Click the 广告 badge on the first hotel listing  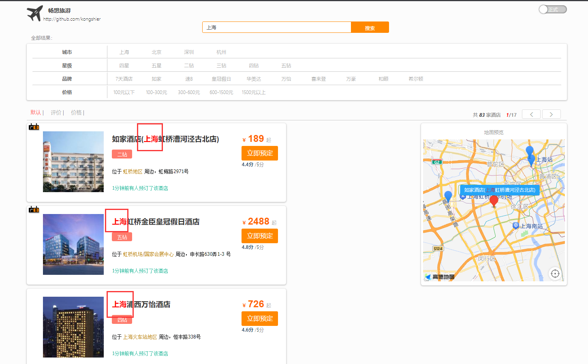[34, 126]
